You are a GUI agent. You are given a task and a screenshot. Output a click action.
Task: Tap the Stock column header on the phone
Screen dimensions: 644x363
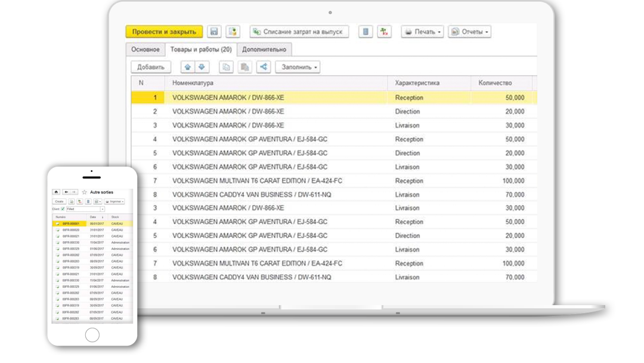coord(120,217)
